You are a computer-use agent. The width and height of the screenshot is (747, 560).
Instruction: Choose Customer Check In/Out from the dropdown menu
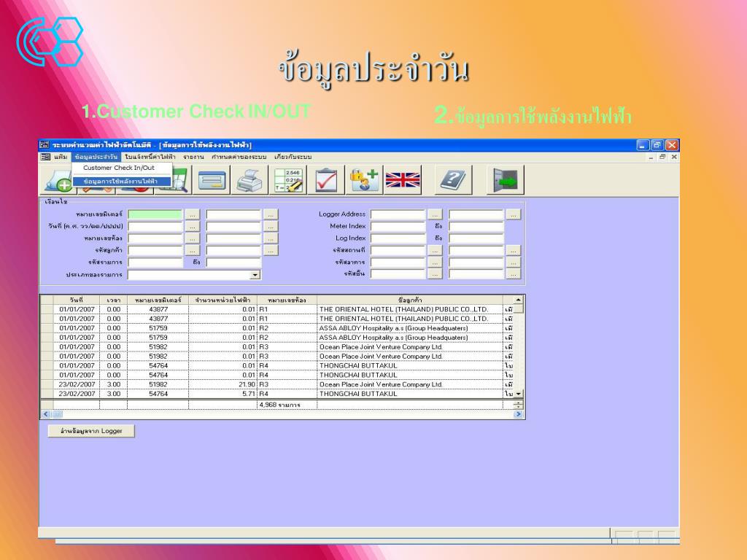[119, 168]
